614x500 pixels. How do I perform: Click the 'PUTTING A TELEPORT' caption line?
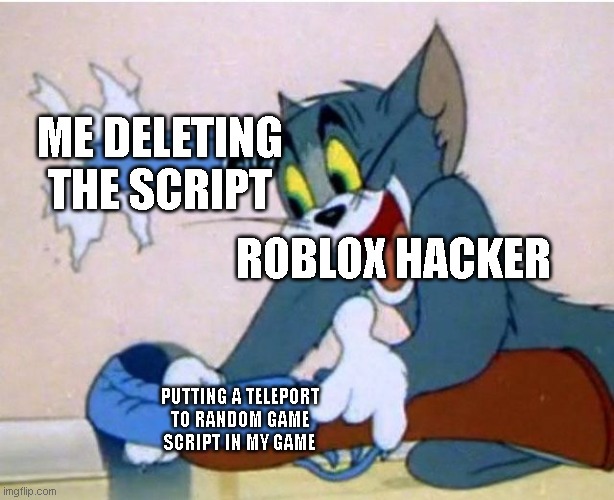pos(240,396)
